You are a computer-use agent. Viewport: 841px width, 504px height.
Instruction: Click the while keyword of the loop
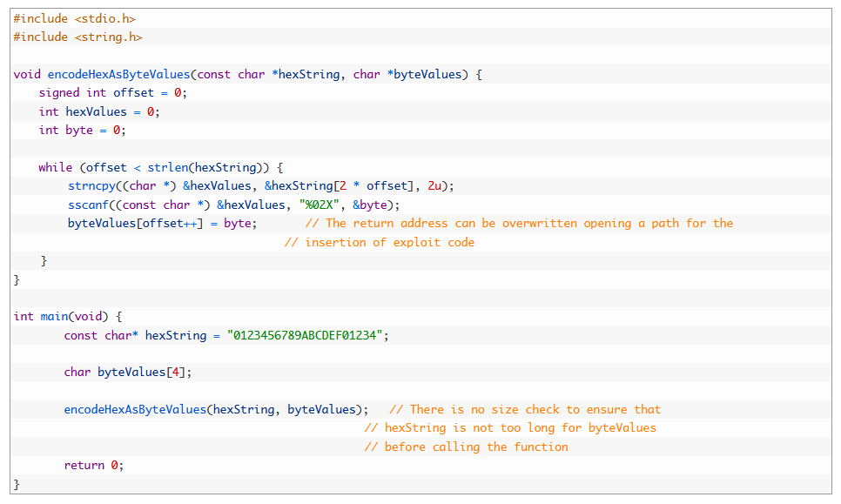coord(54,167)
